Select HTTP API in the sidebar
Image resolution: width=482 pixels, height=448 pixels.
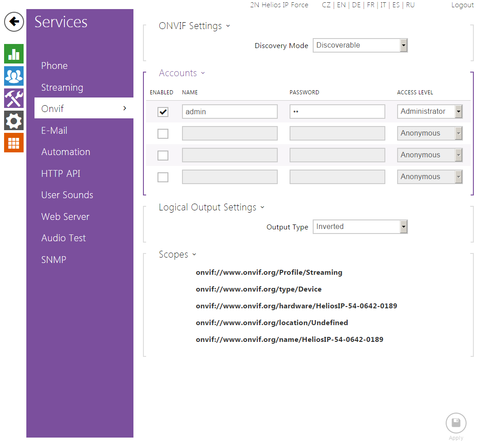click(61, 174)
